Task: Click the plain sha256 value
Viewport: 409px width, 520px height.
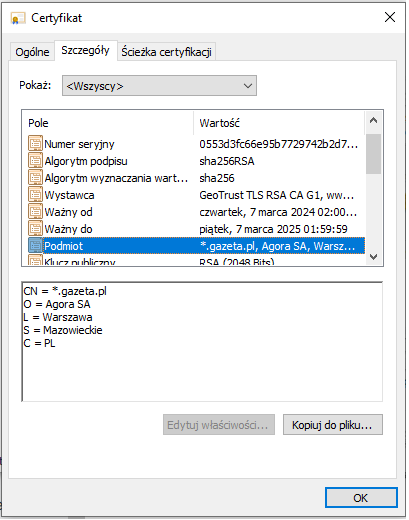Action: coord(217,178)
